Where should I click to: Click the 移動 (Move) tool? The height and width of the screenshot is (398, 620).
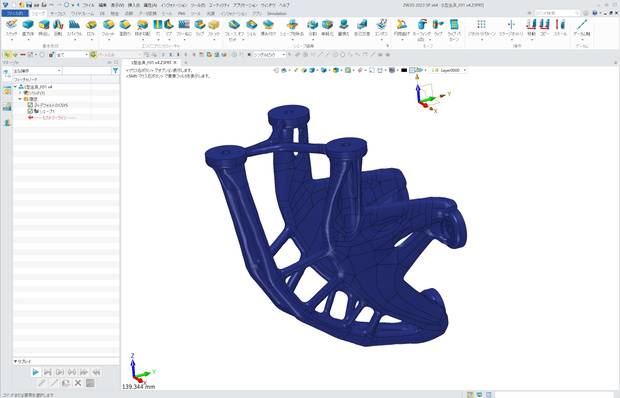[531, 28]
